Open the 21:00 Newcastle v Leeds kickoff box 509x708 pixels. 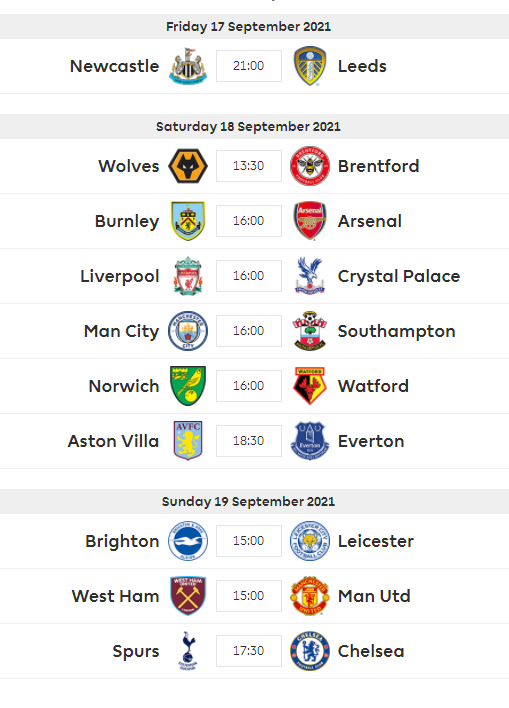[249, 66]
